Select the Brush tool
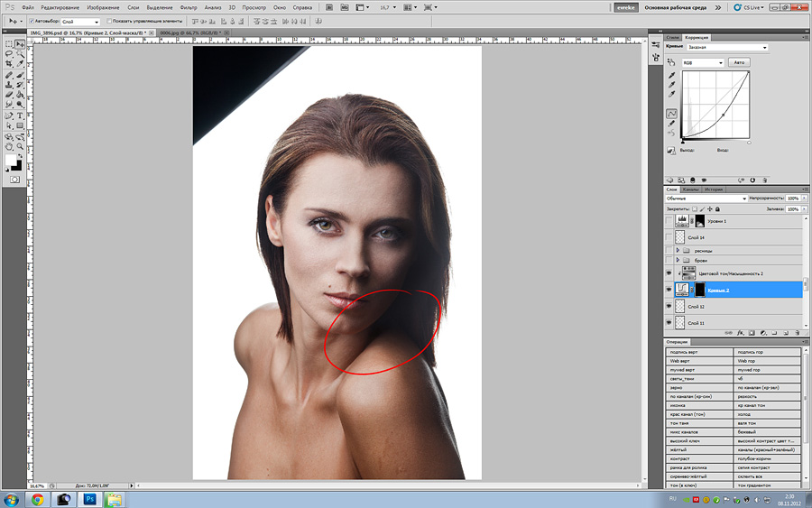The width and height of the screenshot is (812, 508). (x=20, y=75)
